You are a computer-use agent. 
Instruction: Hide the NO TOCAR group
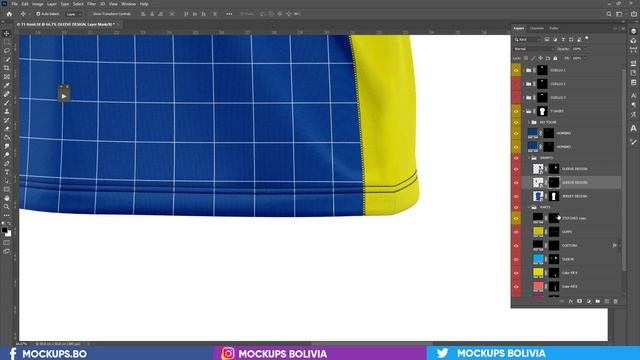pyautogui.click(x=516, y=122)
